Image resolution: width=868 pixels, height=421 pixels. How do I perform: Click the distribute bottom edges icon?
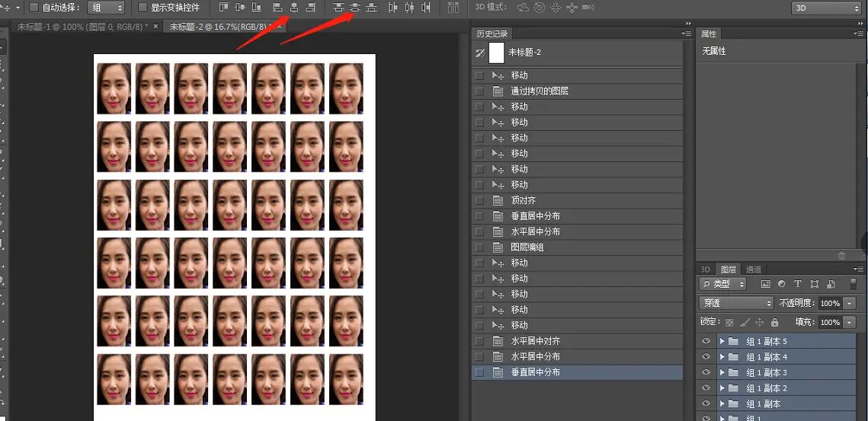point(372,8)
